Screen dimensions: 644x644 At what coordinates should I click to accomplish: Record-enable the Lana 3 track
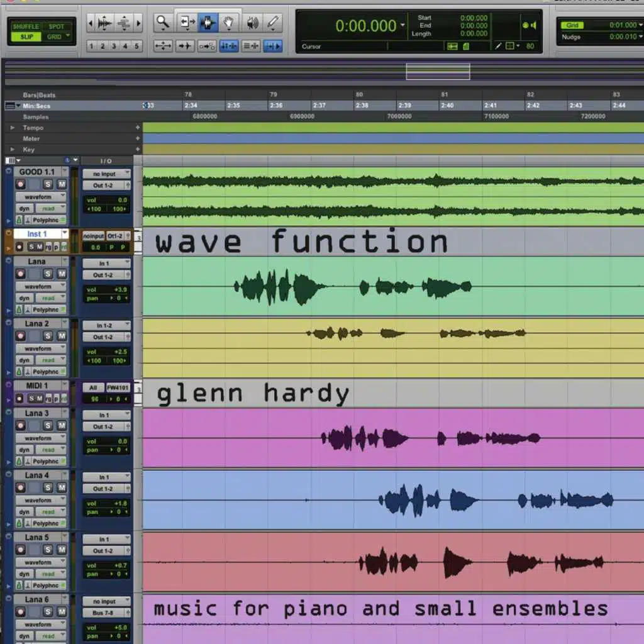(x=21, y=426)
